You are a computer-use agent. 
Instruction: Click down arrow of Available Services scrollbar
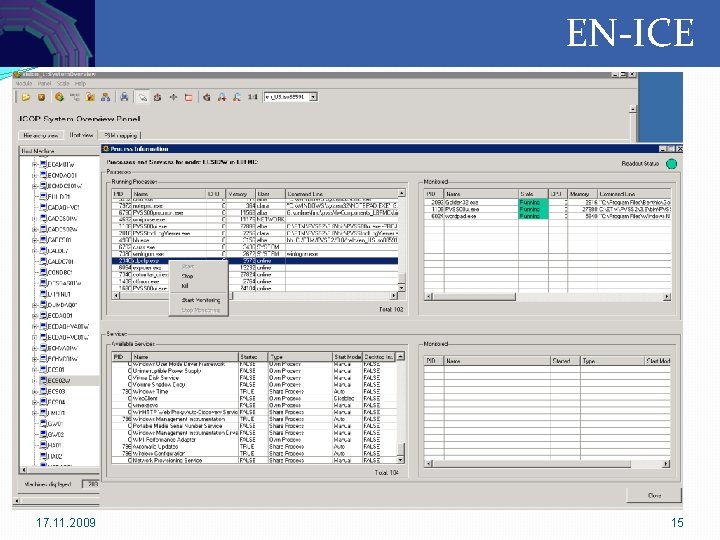[x=400, y=460]
